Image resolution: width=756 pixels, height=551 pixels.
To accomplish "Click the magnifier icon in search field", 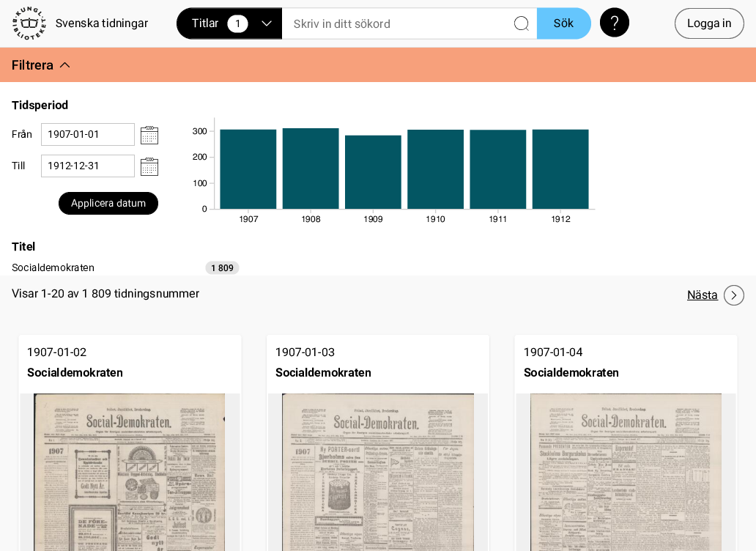I will click(x=521, y=23).
